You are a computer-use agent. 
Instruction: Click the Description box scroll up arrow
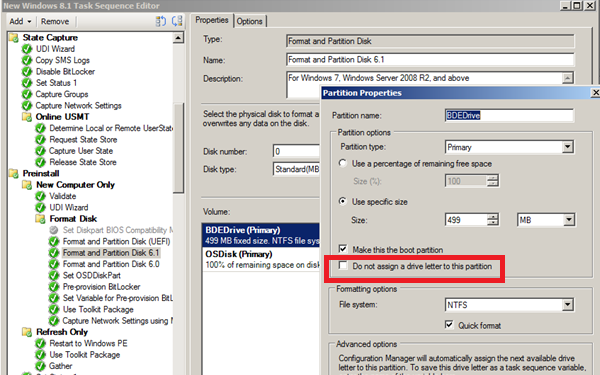(568, 78)
